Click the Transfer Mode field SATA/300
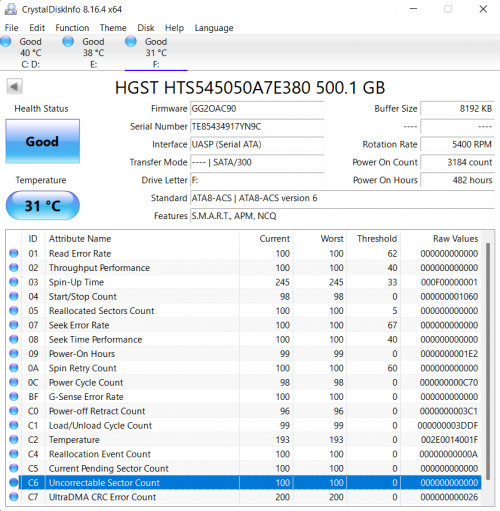500x511 pixels. point(257,162)
